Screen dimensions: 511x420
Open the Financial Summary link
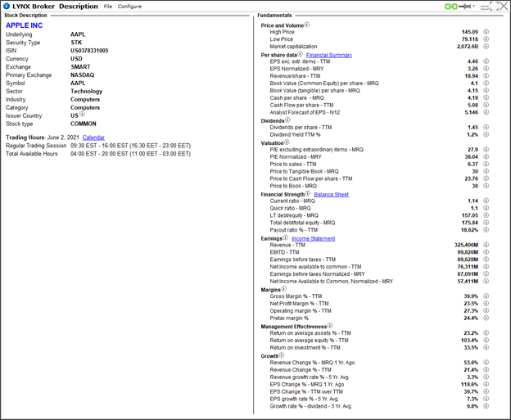click(x=329, y=55)
